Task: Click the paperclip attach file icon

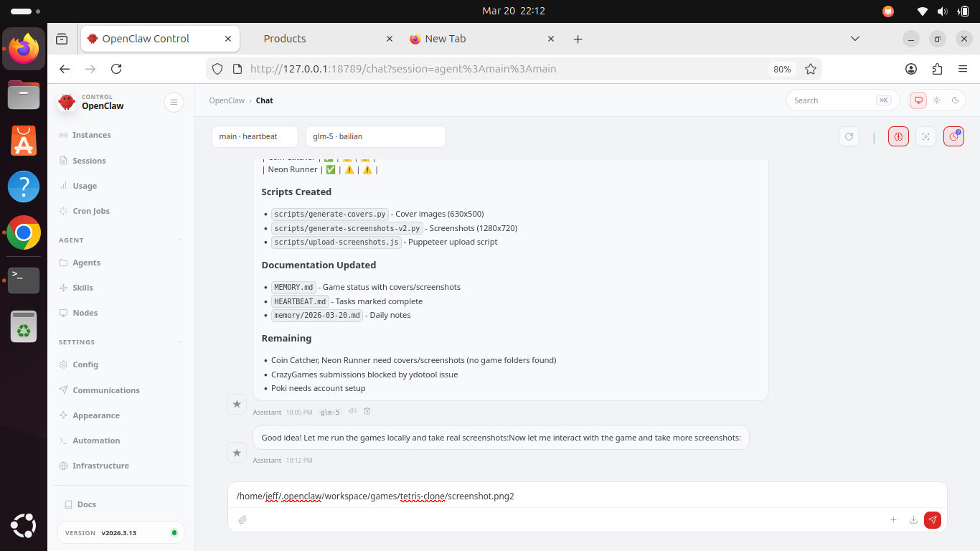Action: tap(242, 519)
